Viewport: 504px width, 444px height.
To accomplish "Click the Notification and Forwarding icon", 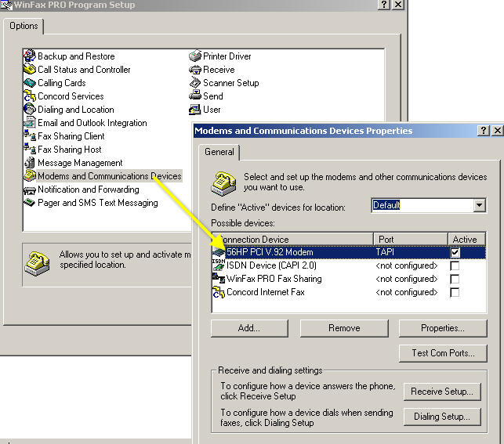I will coord(30,190).
